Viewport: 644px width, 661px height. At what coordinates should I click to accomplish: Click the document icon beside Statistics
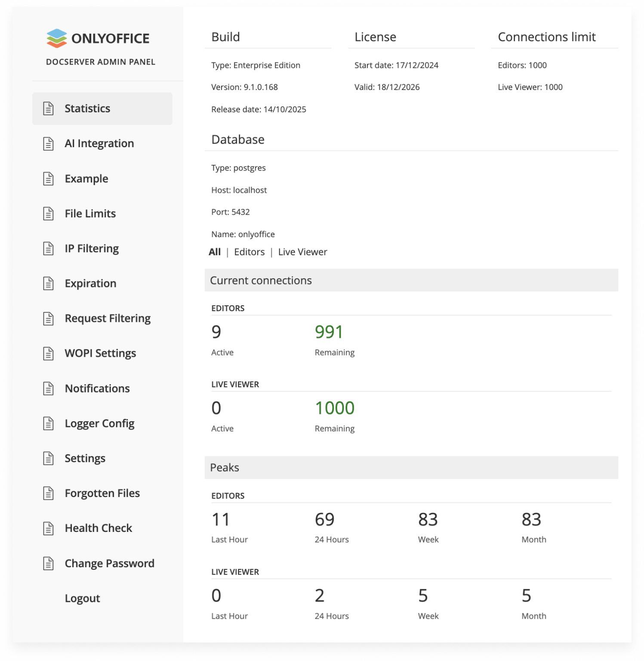pos(48,108)
